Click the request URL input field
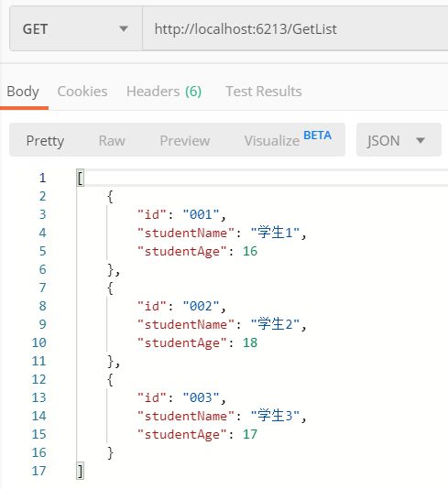The image size is (448, 489). (295, 29)
